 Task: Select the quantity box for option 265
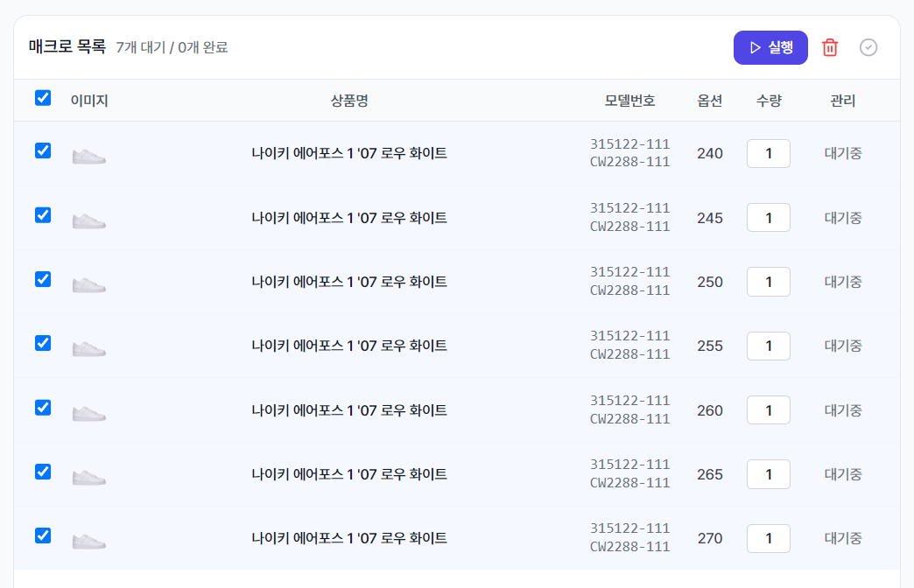(769, 474)
